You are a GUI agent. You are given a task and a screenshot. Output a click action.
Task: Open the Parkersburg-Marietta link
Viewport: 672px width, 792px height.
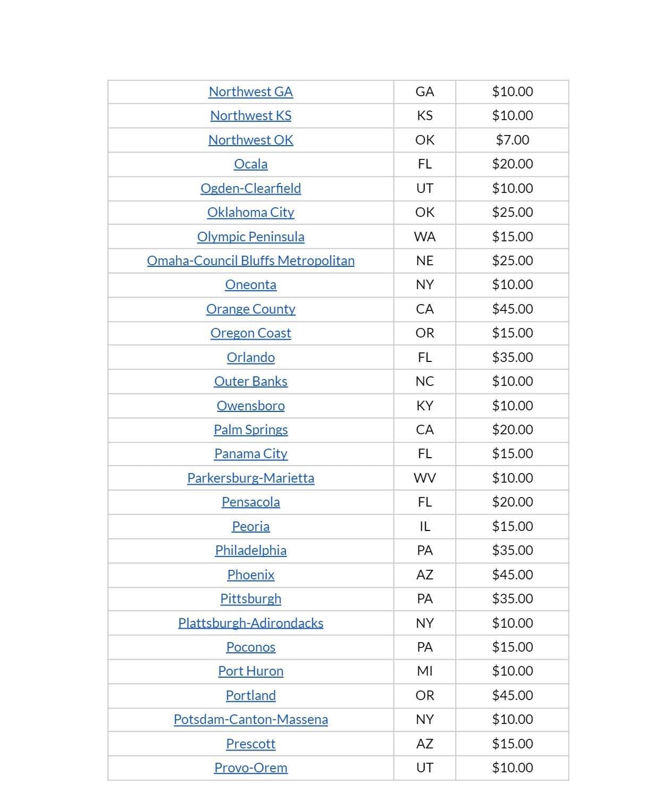(x=250, y=478)
